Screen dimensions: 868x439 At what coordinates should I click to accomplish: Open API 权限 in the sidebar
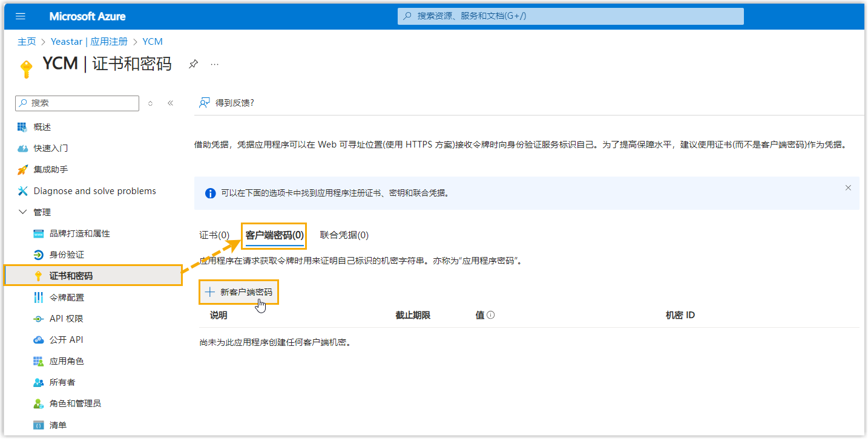pyautogui.click(x=66, y=319)
